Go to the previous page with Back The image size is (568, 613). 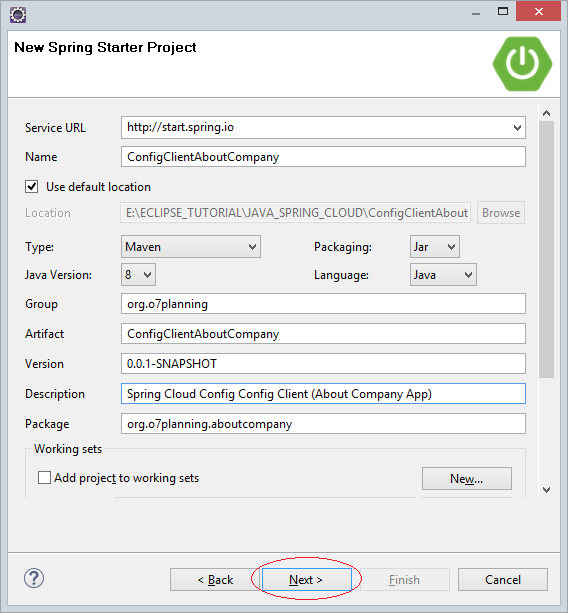click(x=215, y=579)
